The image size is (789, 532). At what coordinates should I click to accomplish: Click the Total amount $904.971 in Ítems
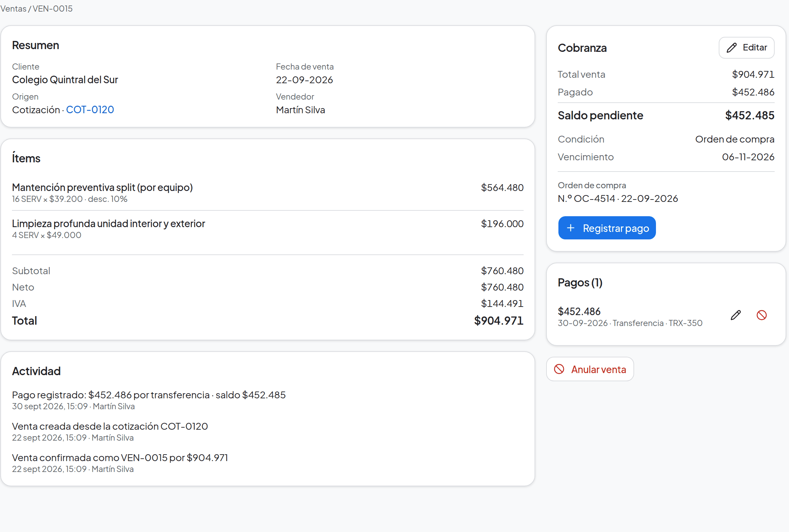499,321
